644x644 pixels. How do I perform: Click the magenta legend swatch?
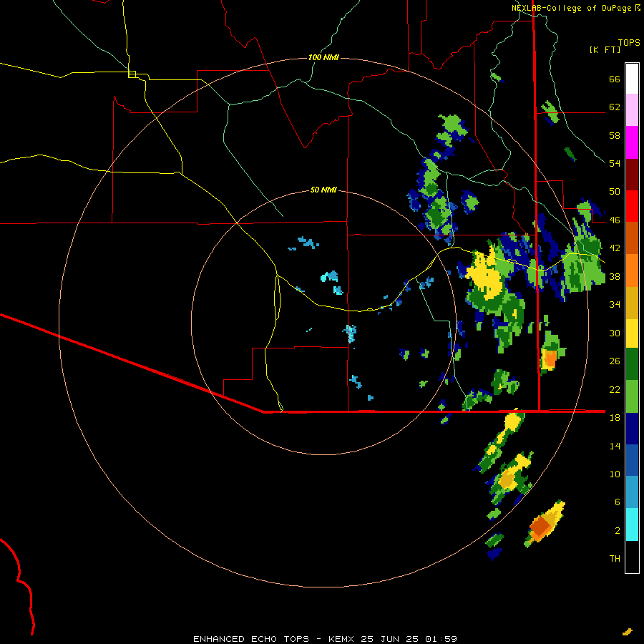coord(632,142)
